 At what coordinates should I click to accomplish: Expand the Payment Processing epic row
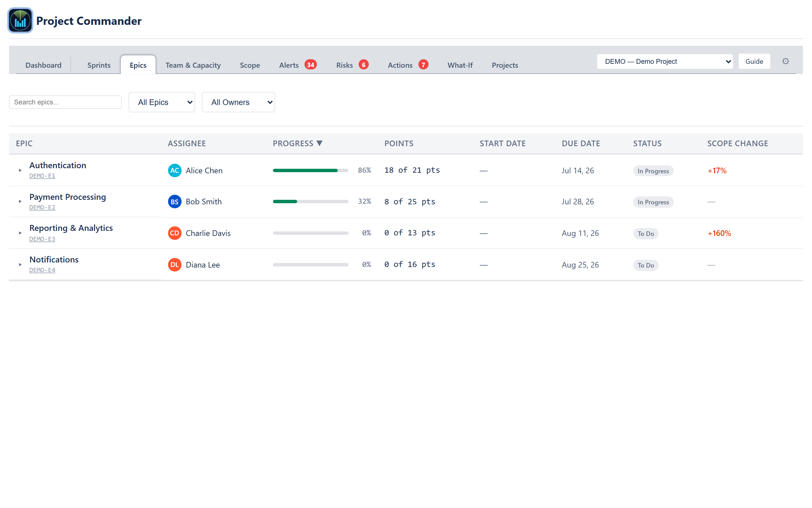pos(20,202)
